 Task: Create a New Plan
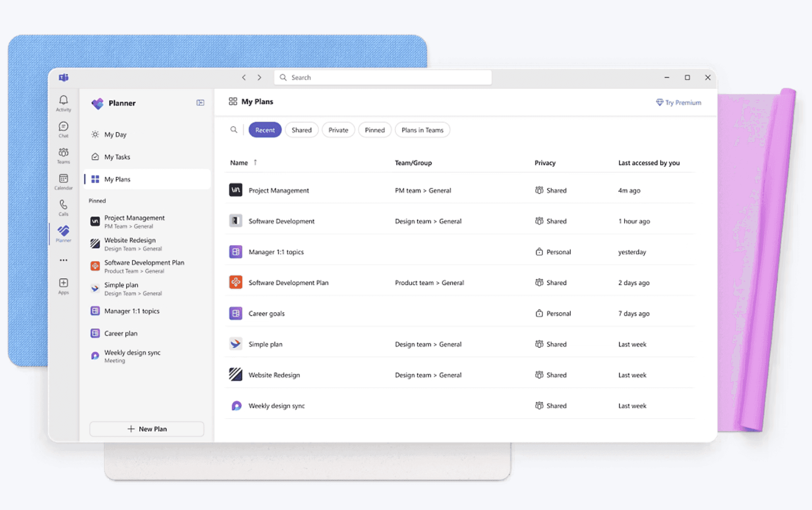pos(146,429)
